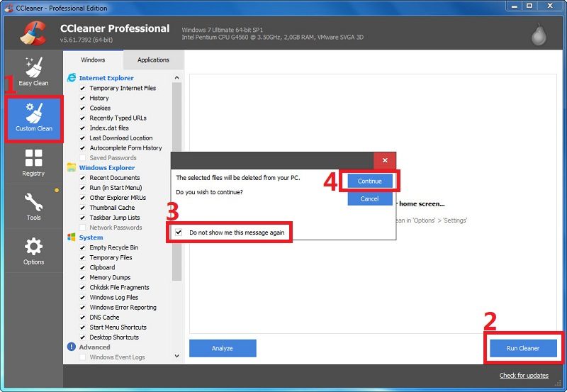
Task: Toggle Windows Log Files checkbox
Action: click(82, 298)
